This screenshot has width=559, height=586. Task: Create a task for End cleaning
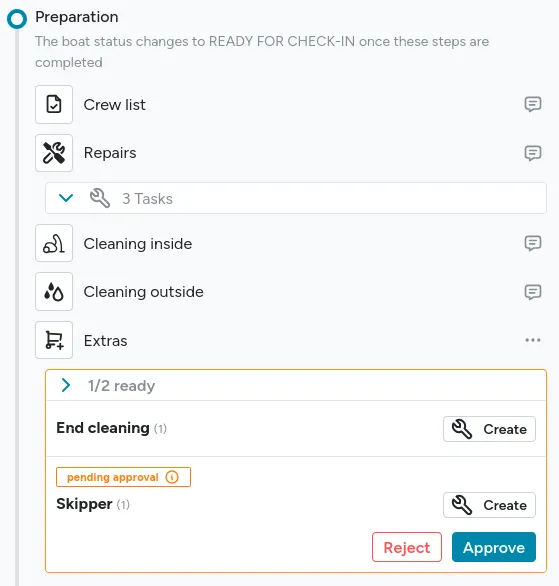coord(489,429)
